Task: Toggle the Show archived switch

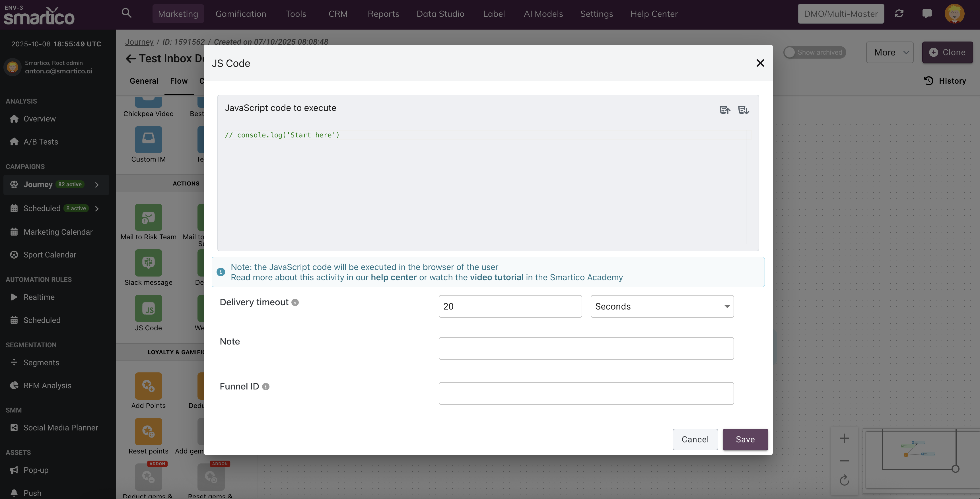Action: [x=790, y=52]
